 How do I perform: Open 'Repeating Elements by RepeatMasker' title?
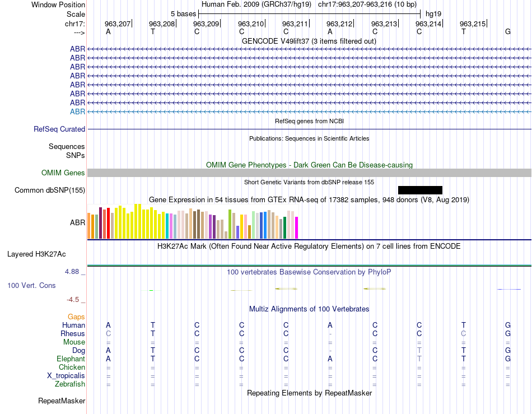(309, 393)
